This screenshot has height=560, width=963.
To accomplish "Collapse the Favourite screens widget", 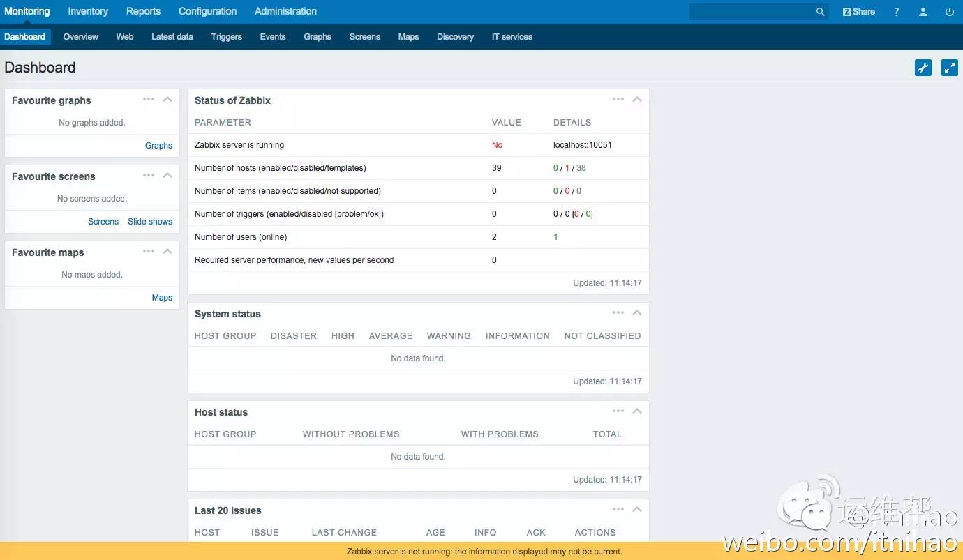I will [167, 175].
